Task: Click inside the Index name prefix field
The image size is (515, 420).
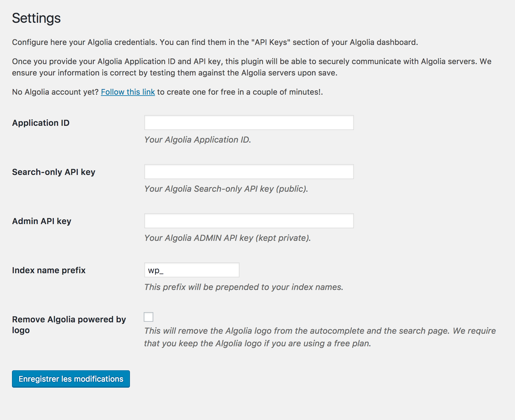Action: [192, 270]
